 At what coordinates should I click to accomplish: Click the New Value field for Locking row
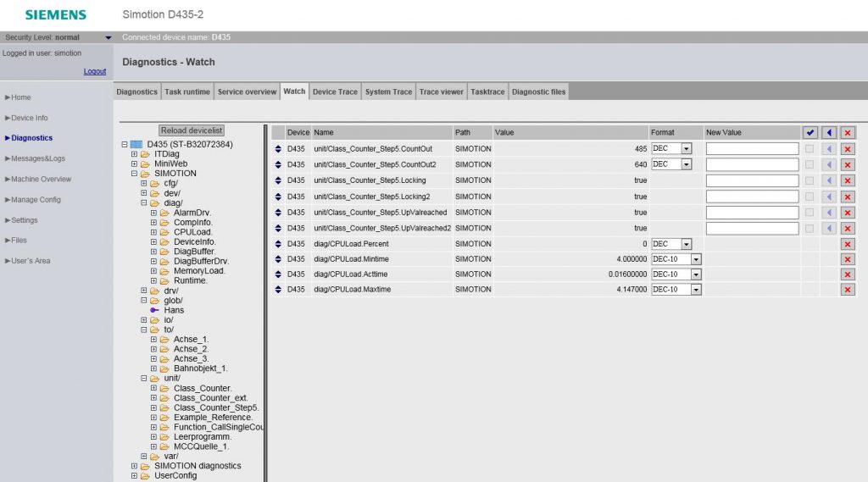pyautogui.click(x=752, y=180)
